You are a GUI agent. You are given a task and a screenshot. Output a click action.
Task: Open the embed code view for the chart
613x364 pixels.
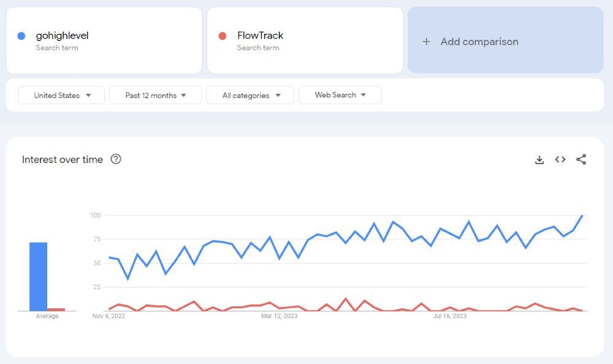560,159
